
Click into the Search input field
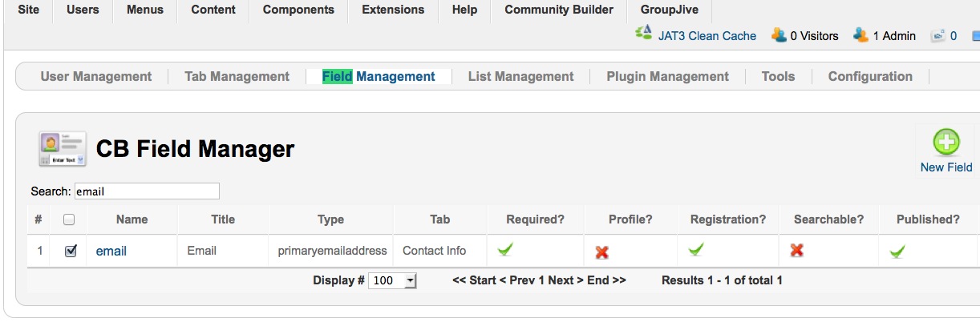point(147,191)
